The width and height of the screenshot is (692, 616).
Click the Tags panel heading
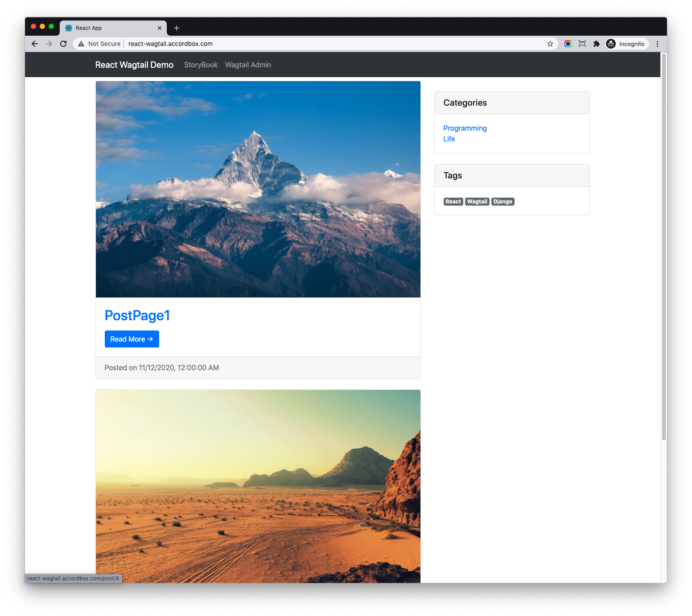[512, 175]
